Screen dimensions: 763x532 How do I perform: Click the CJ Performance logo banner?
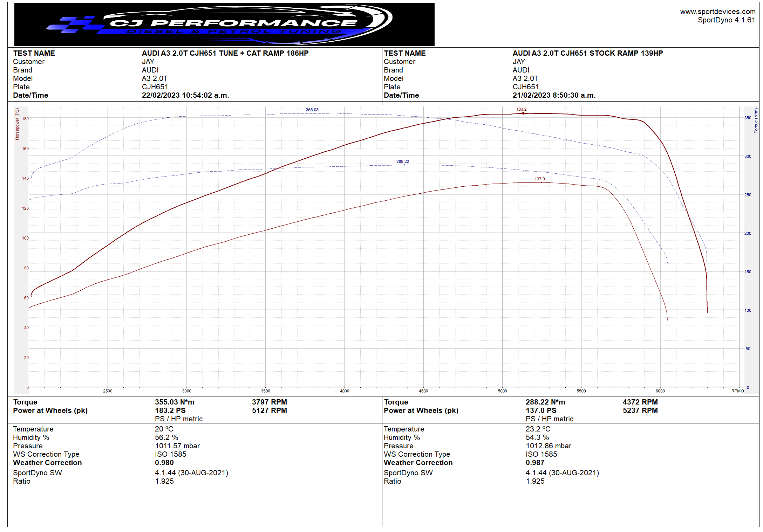[224, 24]
